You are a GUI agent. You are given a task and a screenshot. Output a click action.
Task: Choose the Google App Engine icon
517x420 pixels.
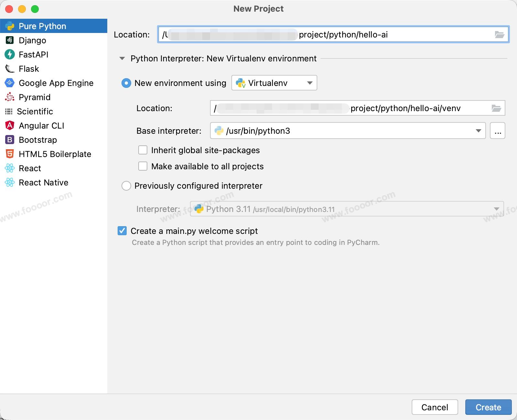10,83
